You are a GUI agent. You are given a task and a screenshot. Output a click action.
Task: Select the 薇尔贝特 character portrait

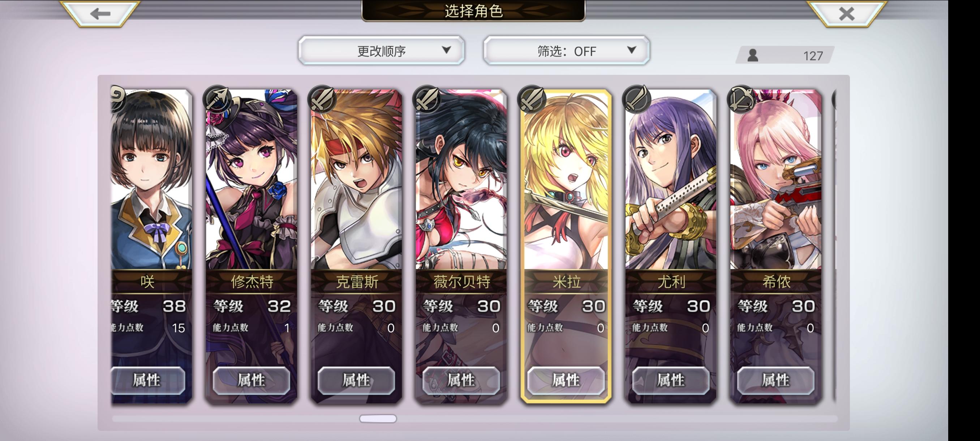click(461, 180)
